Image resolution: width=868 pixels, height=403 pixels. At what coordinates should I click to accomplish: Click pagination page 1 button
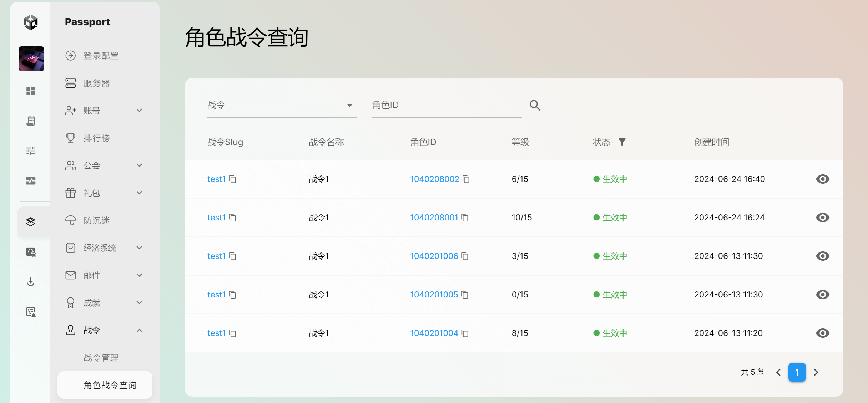pyautogui.click(x=797, y=372)
